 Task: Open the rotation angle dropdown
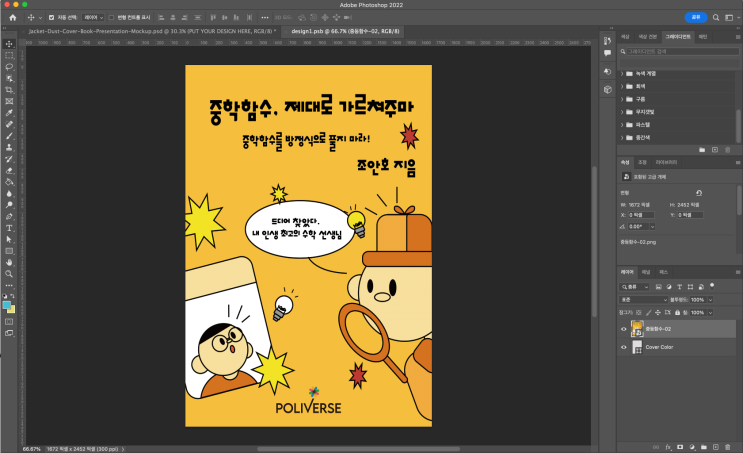tap(652, 226)
